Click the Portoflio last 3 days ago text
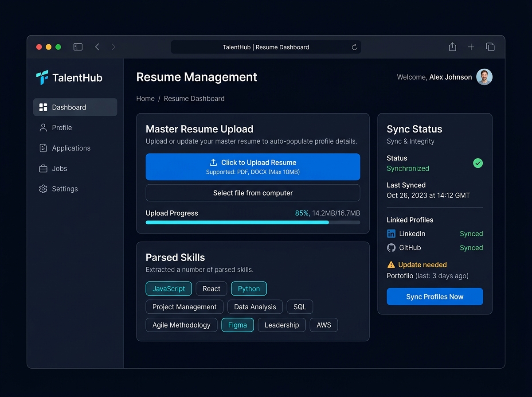Screen dimensions: 532x397 pos(427,276)
